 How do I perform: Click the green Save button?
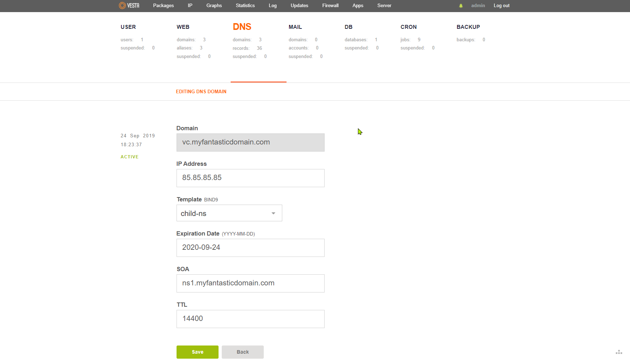point(198,352)
